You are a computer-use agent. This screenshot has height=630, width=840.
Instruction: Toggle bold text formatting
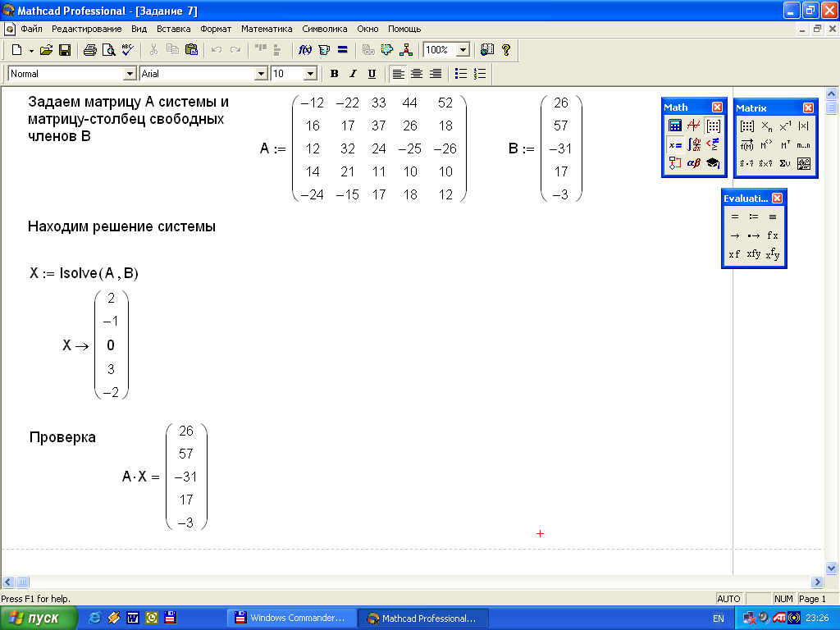335,74
